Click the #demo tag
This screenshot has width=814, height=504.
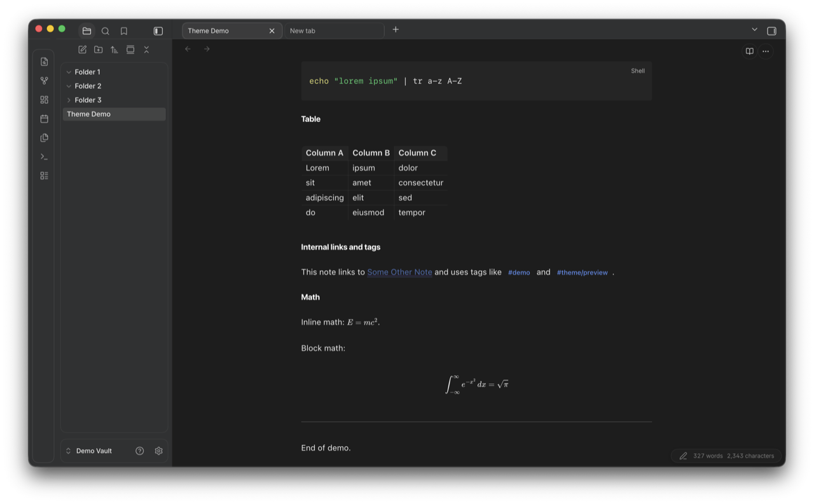point(519,273)
